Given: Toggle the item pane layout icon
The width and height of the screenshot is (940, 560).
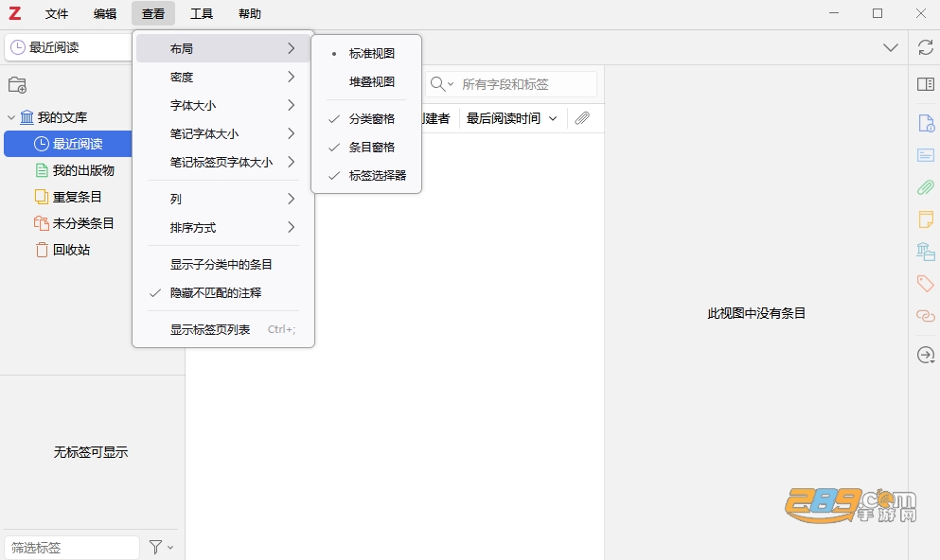Looking at the screenshot, I should click(x=926, y=84).
